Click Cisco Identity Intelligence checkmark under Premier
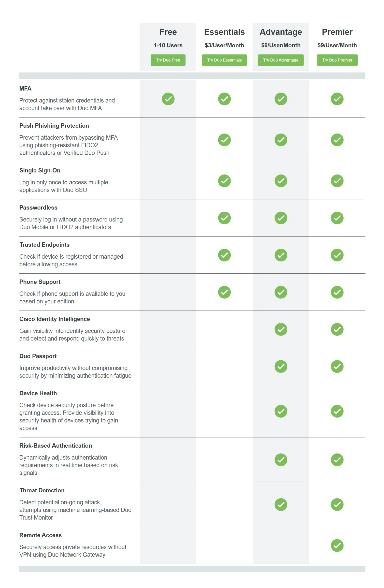384x588 pixels. tap(337, 329)
